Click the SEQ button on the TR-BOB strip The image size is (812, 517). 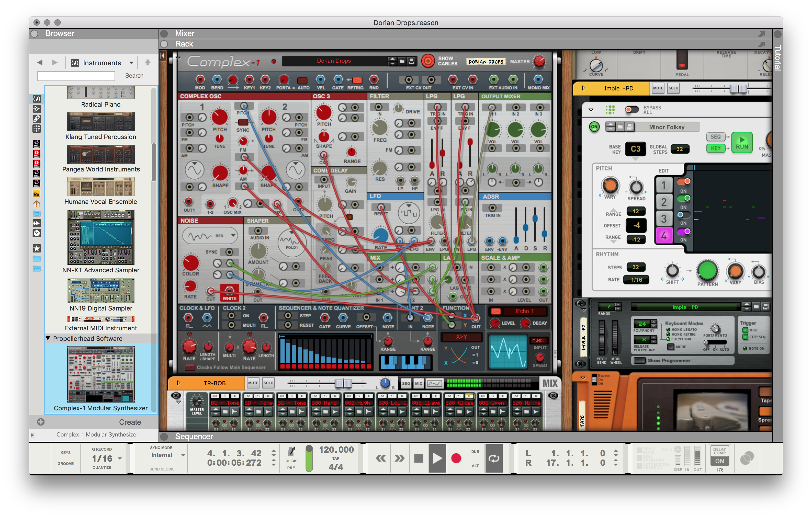click(x=406, y=383)
